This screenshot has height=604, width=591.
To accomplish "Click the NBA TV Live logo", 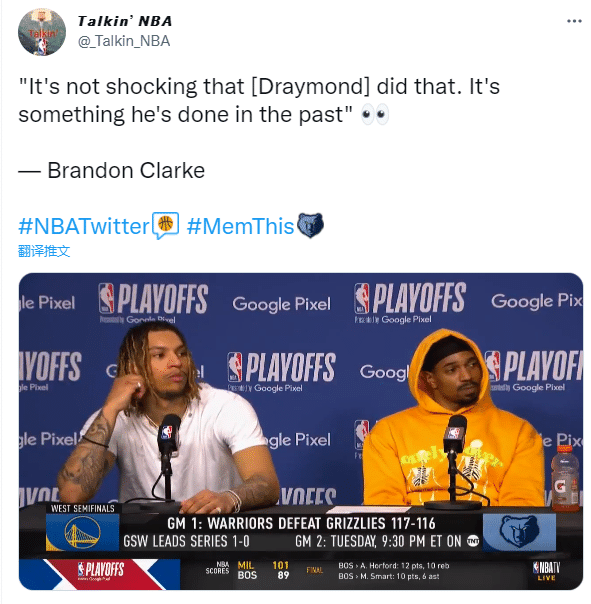I will [546, 571].
